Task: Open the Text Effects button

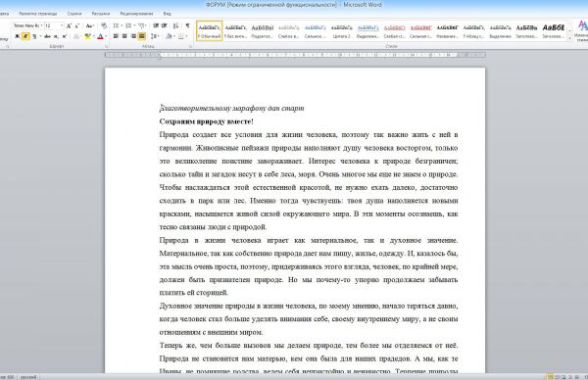Action: click(76, 36)
